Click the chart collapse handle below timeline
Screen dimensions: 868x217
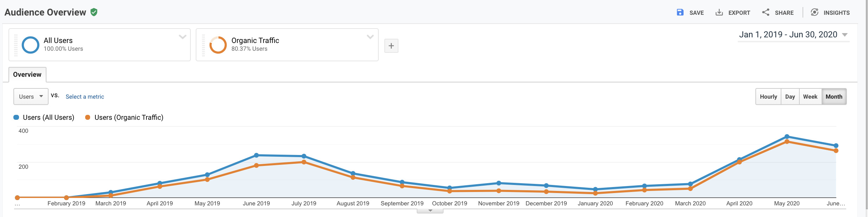430,211
